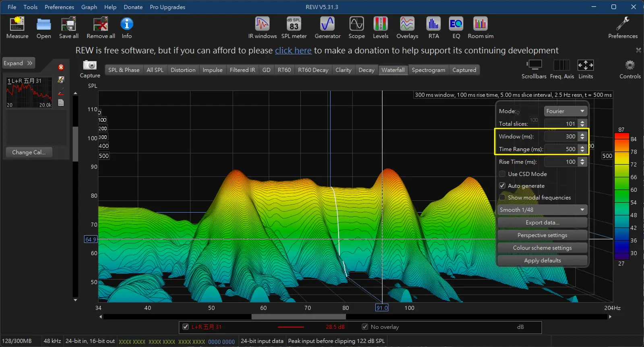Open the EQ window
The image size is (644, 347).
coord(456,24)
